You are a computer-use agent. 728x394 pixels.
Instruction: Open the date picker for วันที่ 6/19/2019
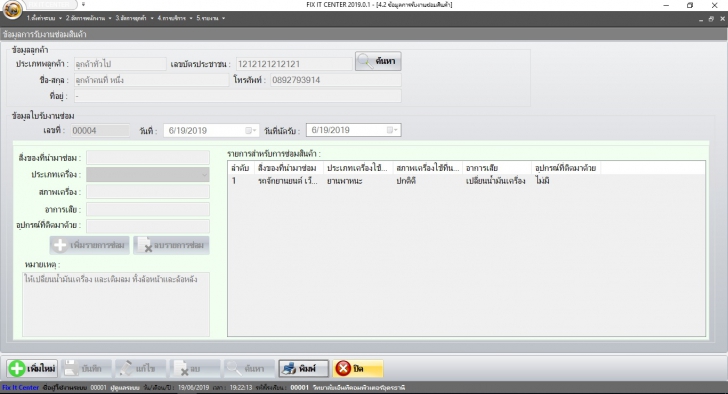click(x=251, y=130)
